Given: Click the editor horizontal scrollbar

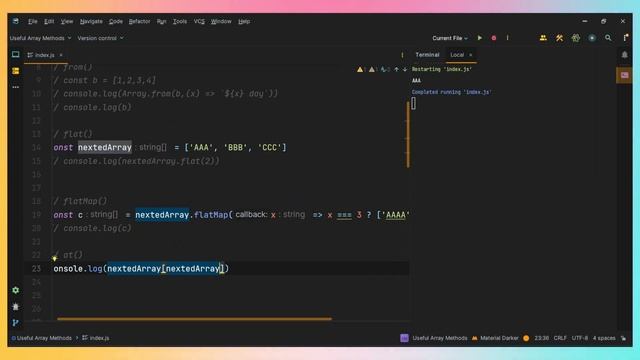Looking at the screenshot, I should click(194, 319).
